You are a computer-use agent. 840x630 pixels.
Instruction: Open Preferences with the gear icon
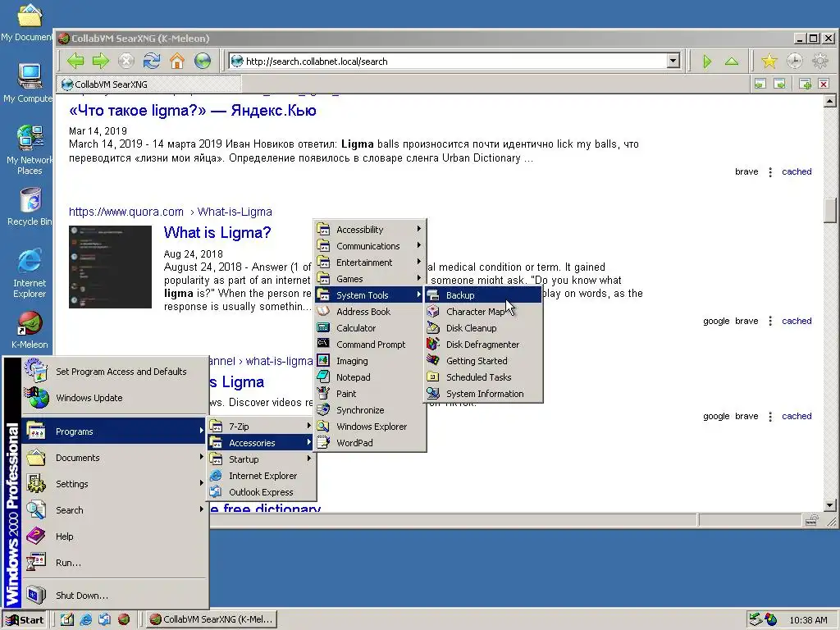tap(820, 61)
